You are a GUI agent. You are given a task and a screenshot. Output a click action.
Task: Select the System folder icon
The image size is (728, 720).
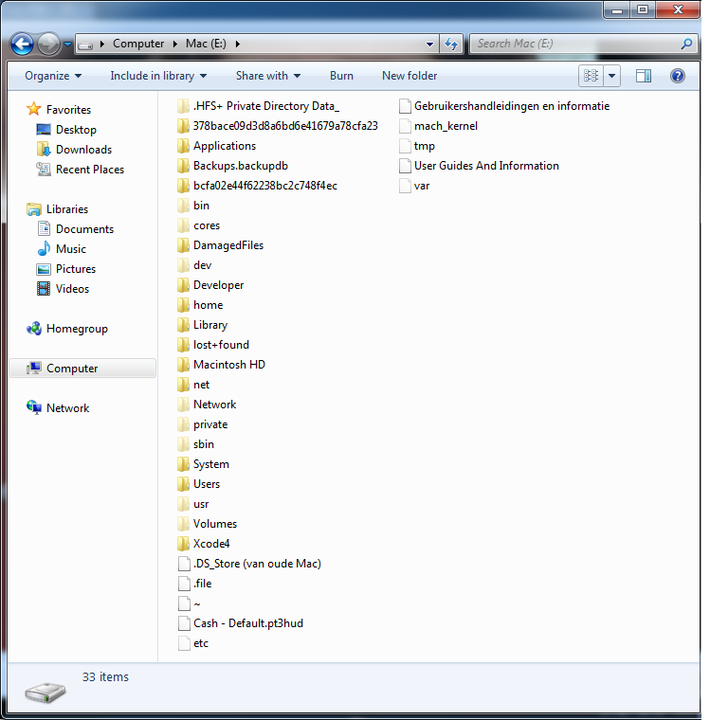(183, 464)
